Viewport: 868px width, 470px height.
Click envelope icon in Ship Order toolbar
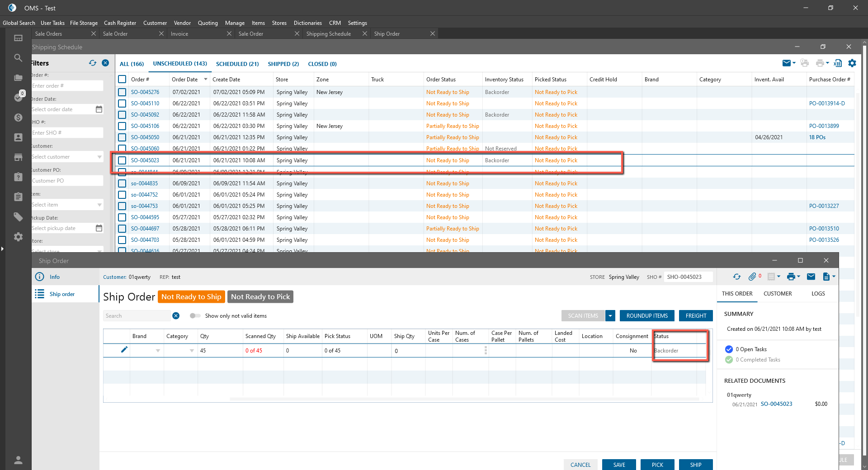811,277
